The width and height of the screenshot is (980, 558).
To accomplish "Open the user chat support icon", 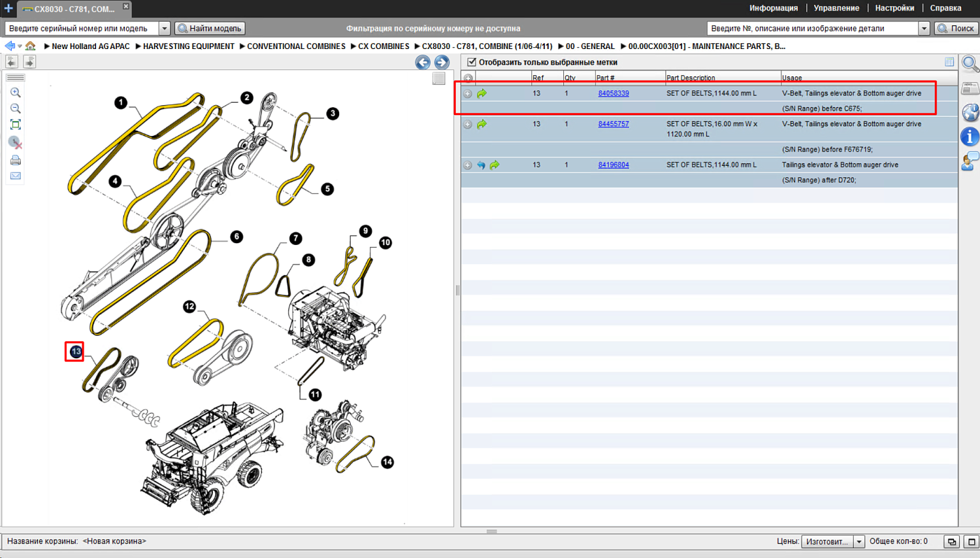I will (970, 161).
